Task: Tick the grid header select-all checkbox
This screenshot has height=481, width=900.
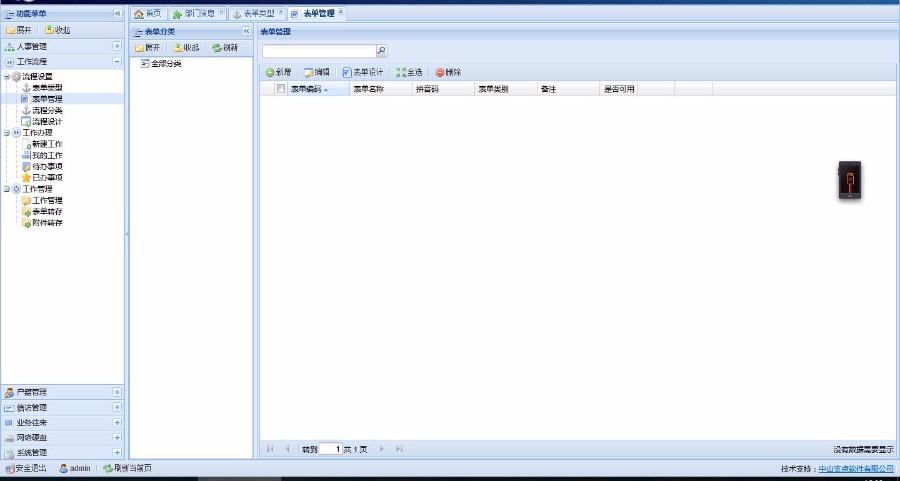Action: (281, 89)
